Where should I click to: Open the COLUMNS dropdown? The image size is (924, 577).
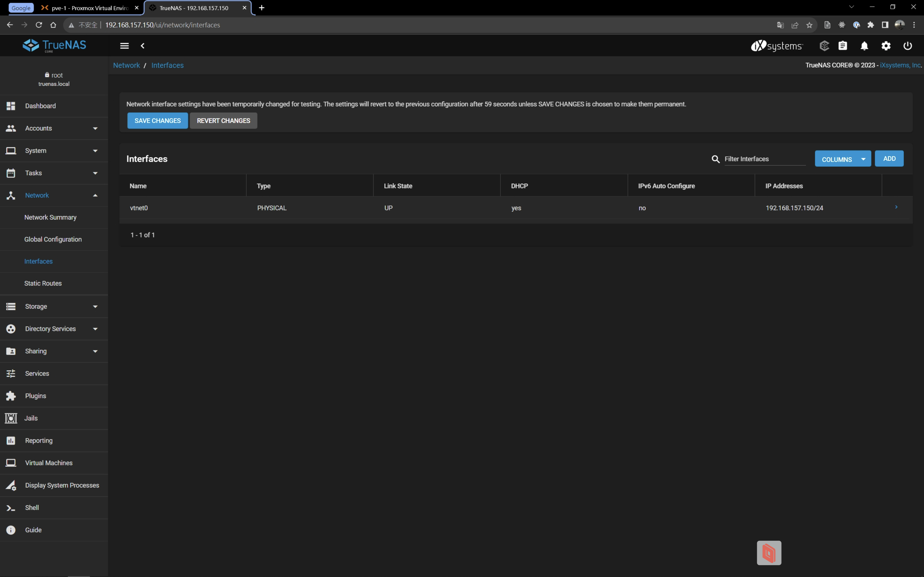click(843, 159)
